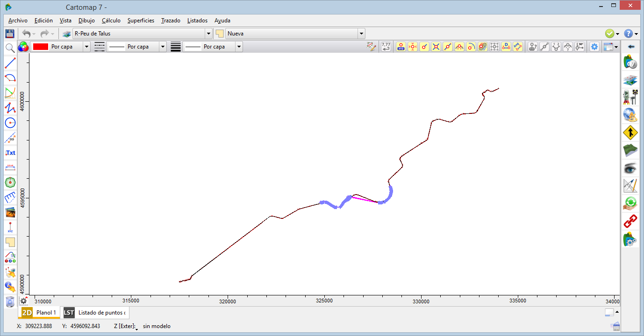The width and height of the screenshot is (644, 336).
Task: Click the red color swatch
Action: click(x=41, y=47)
